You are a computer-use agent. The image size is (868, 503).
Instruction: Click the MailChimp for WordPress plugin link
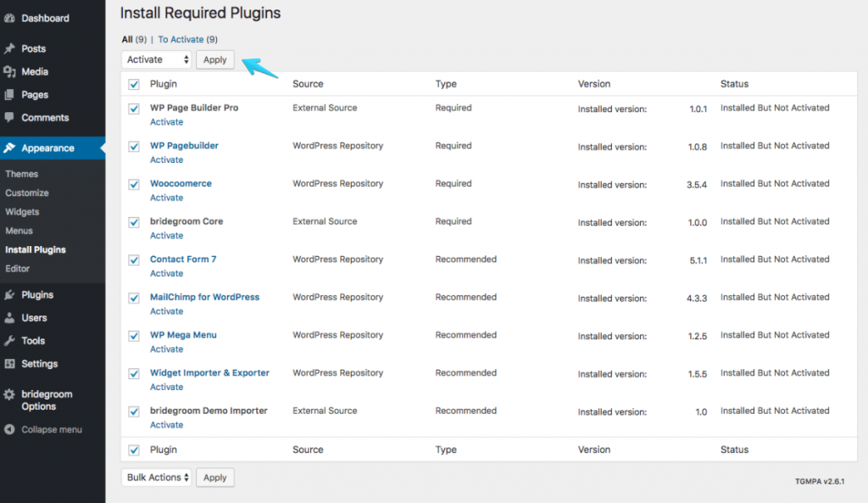pyautogui.click(x=205, y=297)
